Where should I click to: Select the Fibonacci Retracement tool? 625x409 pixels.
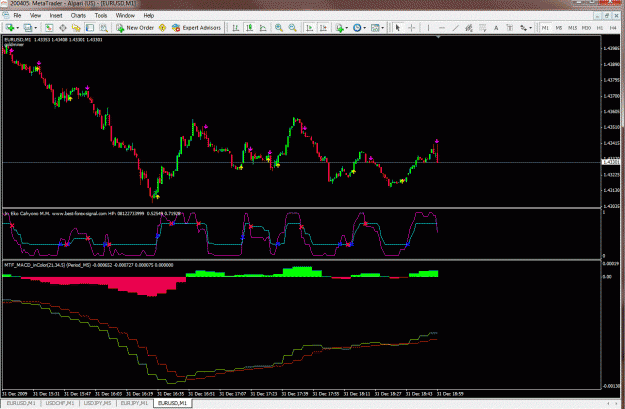click(x=482, y=28)
